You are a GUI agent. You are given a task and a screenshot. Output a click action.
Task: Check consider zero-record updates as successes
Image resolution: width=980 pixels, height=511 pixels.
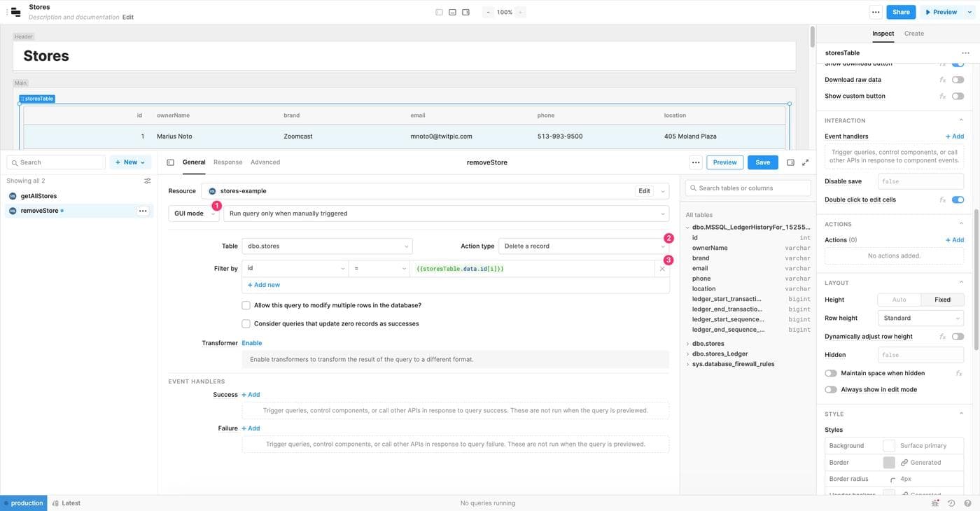tap(246, 324)
